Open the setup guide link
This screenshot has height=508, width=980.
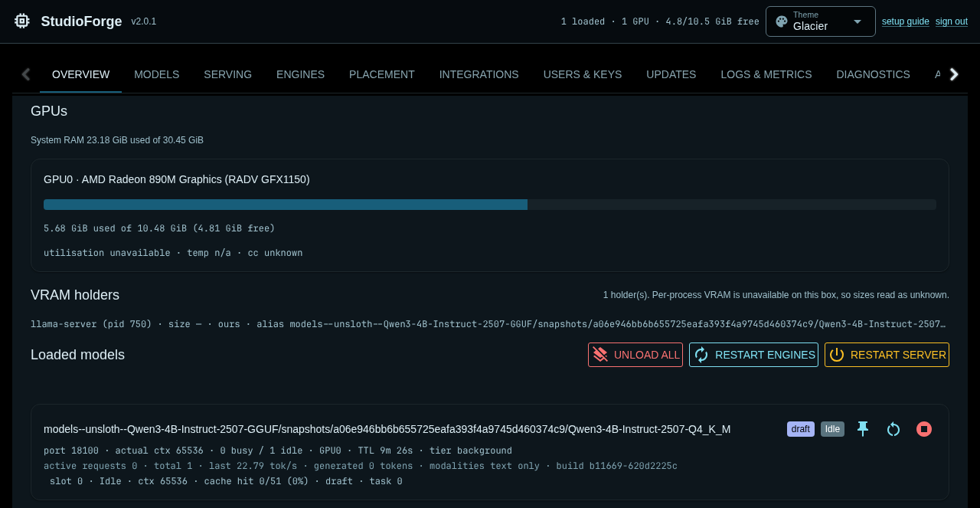pos(906,21)
